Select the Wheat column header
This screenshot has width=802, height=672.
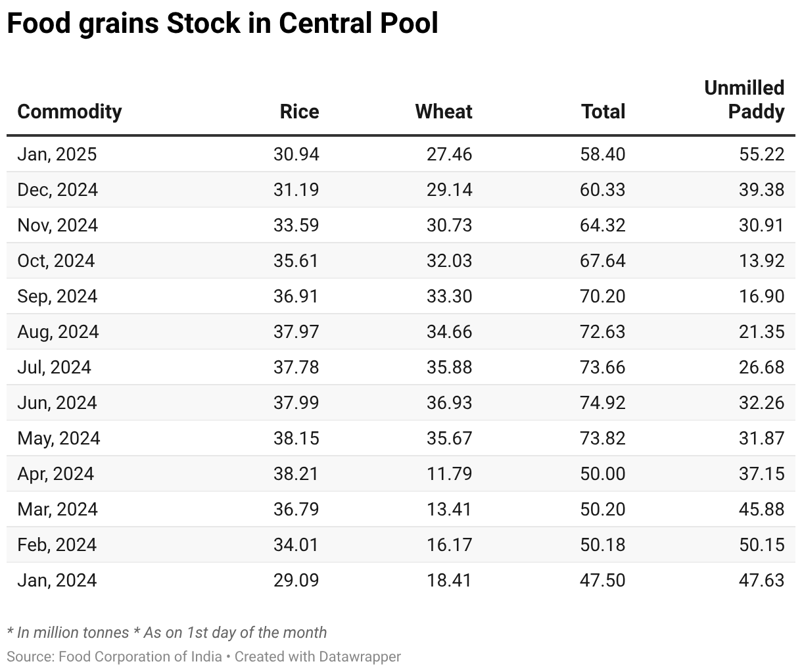pyautogui.click(x=444, y=111)
